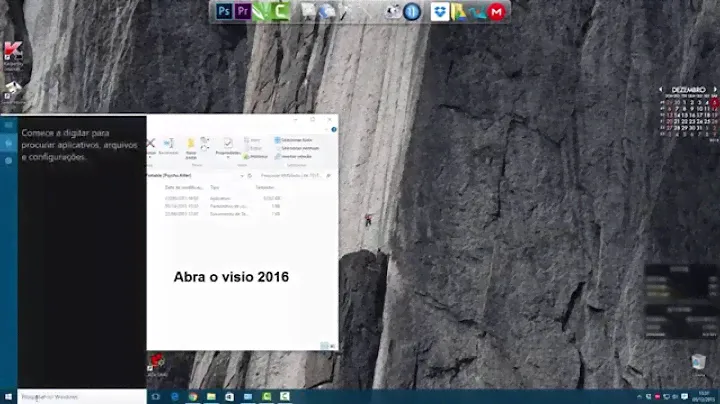Click the Kaspersky desktop shortcut
720x404 pixels.
point(12,57)
